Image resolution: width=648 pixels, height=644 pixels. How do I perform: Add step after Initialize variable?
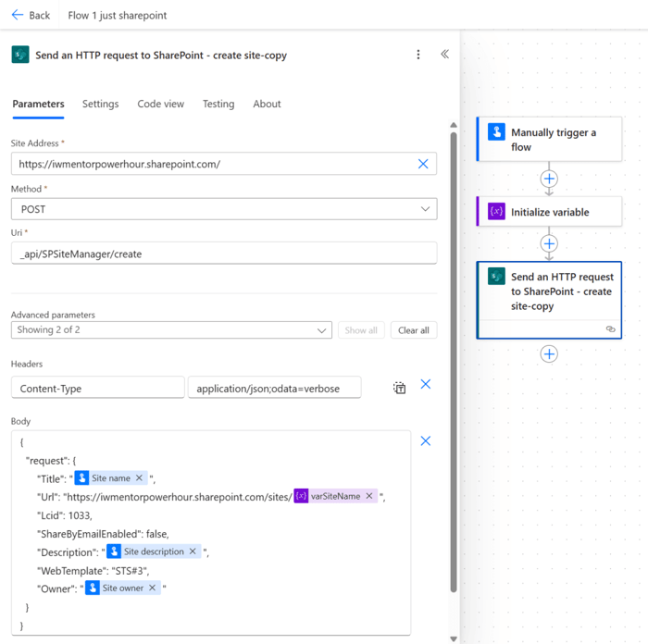tap(549, 243)
